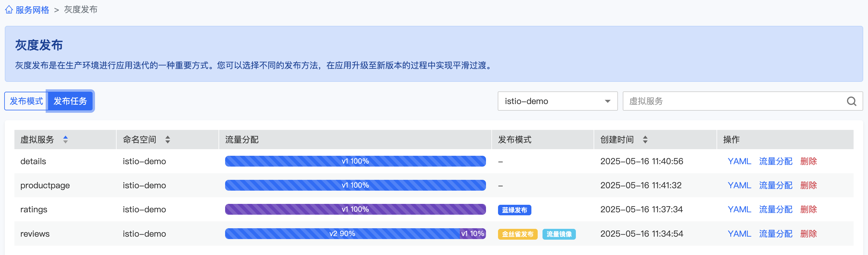The height and width of the screenshot is (255, 868).
Task: Click the search magnifier icon
Action: [851, 101]
